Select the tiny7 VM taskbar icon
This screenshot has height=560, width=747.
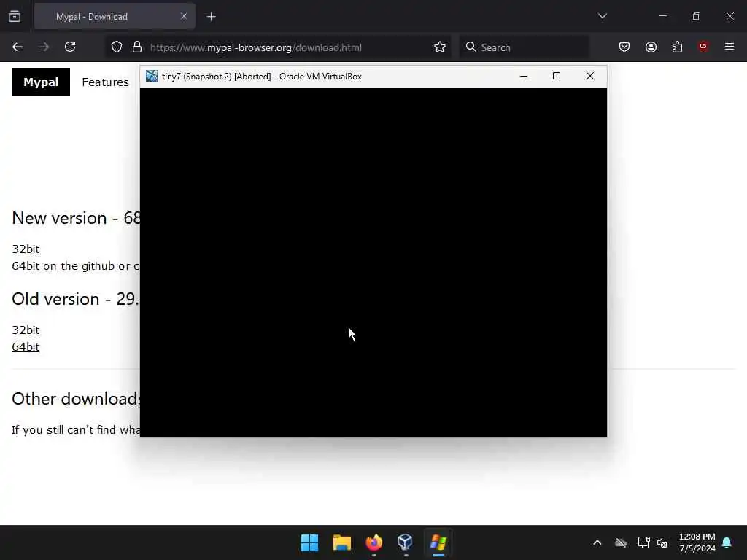[438, 542]
